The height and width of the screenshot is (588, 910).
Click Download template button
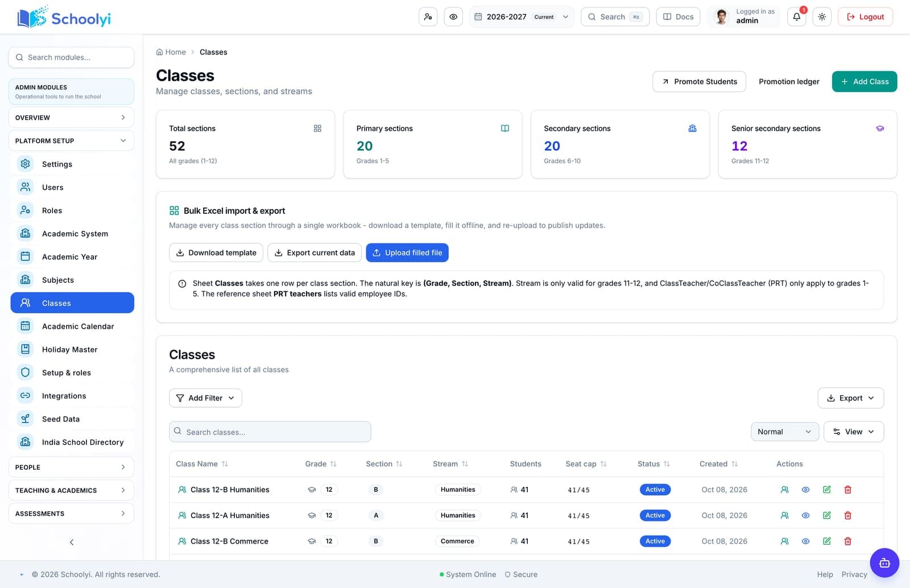pos(216,252)
